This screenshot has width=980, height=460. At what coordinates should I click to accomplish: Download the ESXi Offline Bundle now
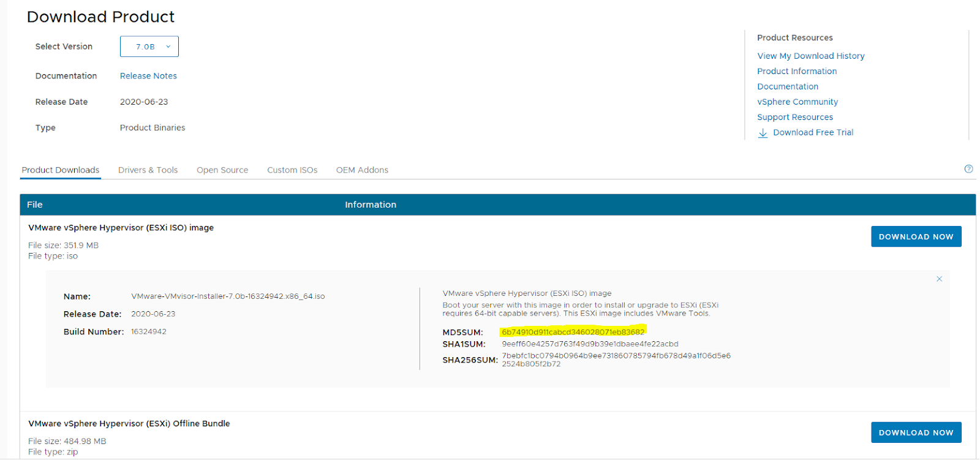(916, 432)
